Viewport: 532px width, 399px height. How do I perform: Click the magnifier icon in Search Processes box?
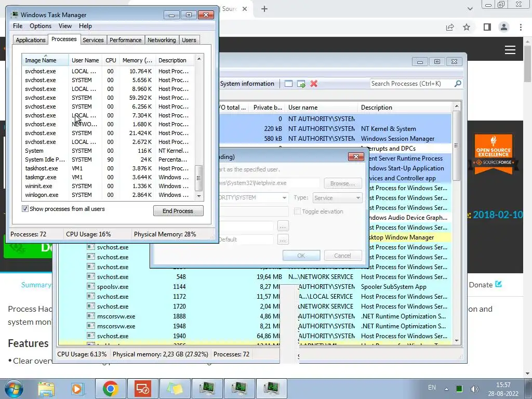[458, 83]
